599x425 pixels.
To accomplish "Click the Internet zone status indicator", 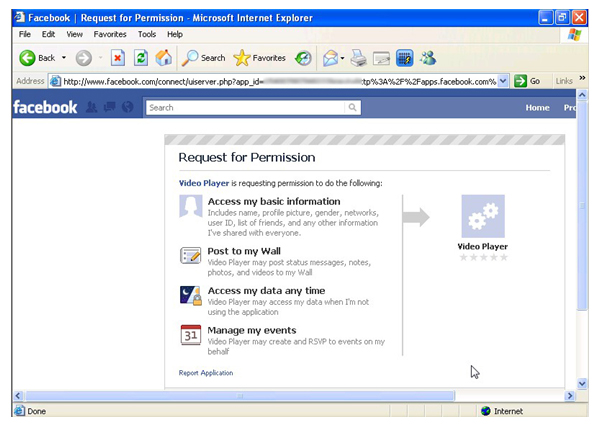I will 502,411.
